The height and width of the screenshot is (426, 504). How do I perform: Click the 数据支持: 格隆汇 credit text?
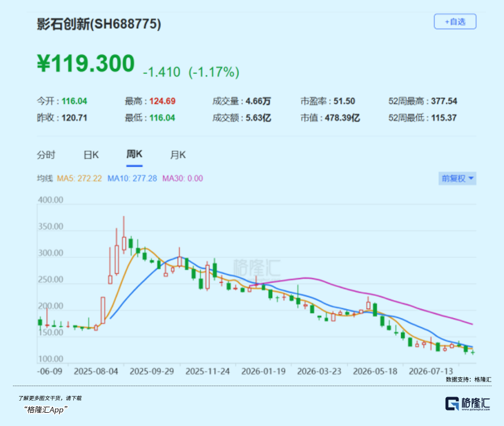coord(468,380)
